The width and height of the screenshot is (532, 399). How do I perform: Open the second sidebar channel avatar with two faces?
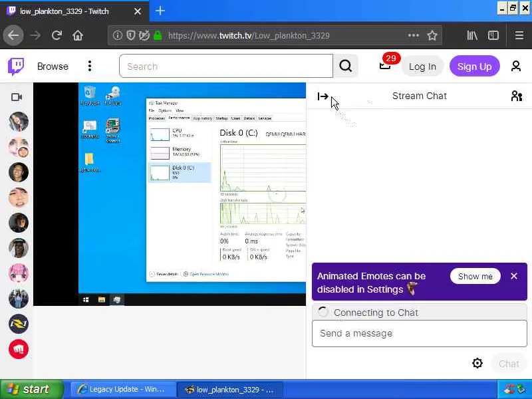click(x=19, y=147)
